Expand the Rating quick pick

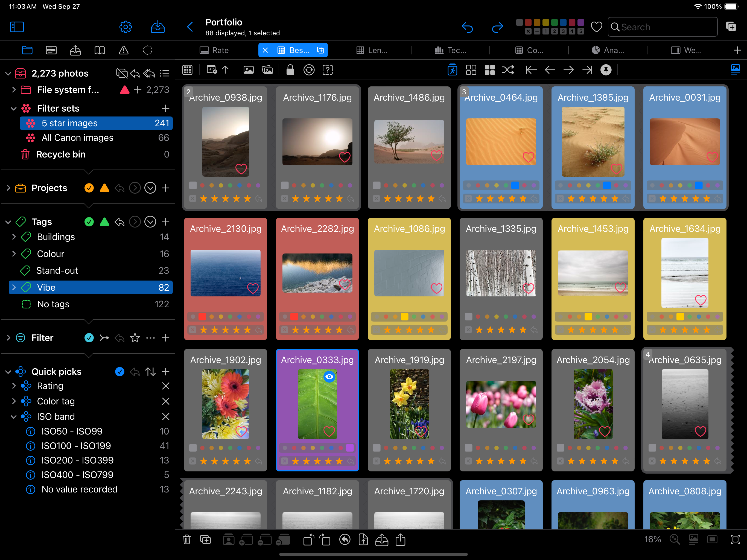tap(14, 386)
